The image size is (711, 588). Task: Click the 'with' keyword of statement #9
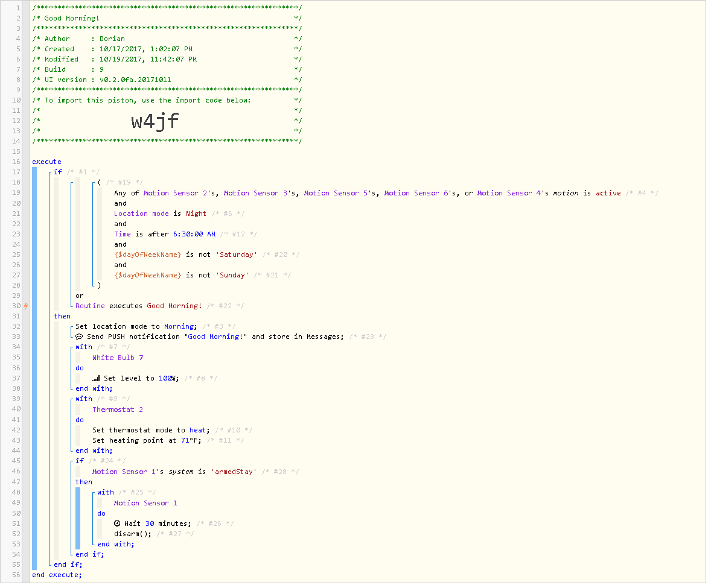pyautogui.click(x=84, y=400)
